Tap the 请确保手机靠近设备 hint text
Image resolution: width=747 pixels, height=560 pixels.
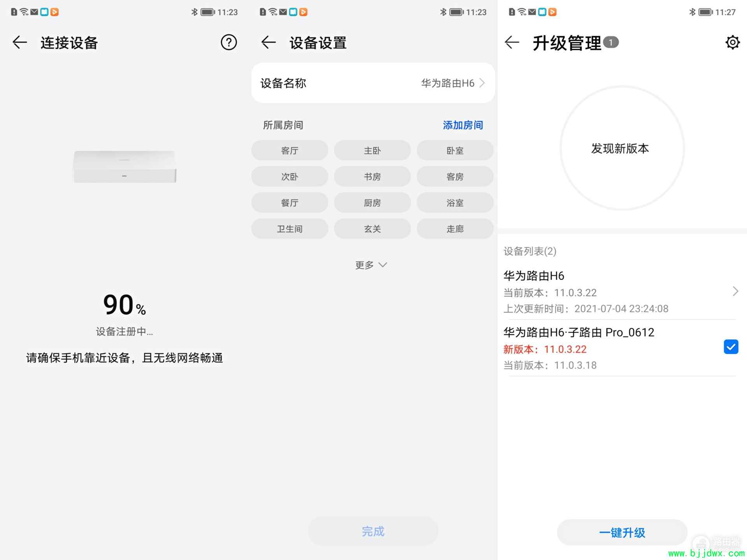point(124,358)
